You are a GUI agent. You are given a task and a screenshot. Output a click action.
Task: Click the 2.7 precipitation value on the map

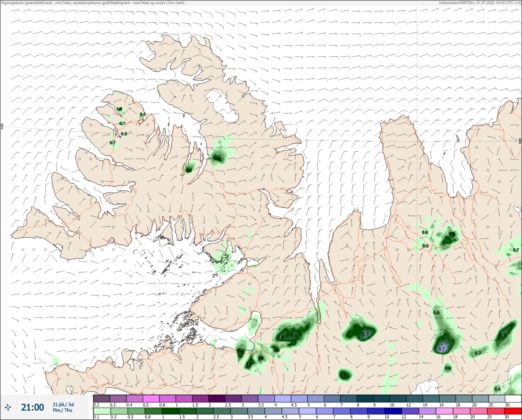502,336
